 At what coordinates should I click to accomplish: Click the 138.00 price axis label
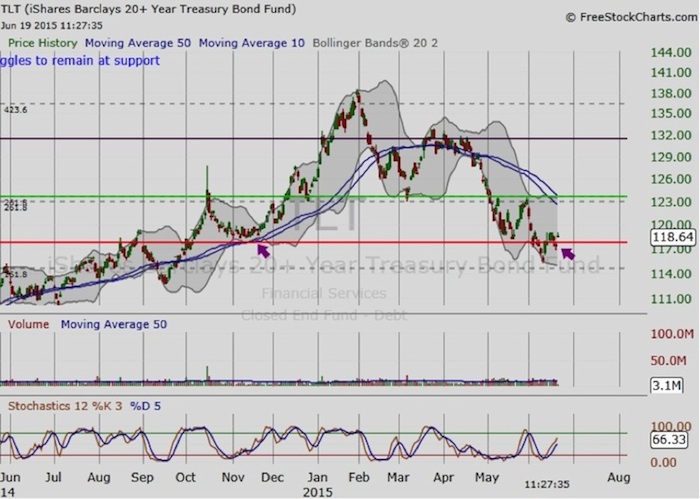[671, 93]
